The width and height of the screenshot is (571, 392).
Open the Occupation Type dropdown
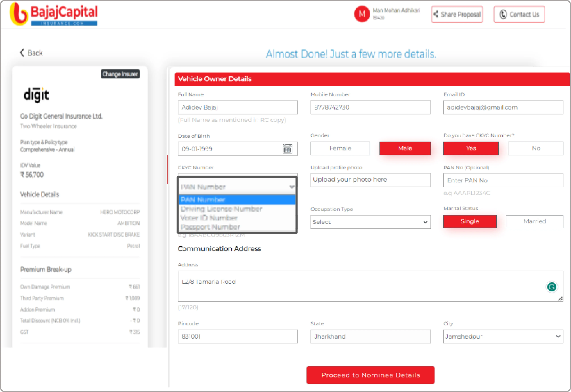(x=370, y=222)
